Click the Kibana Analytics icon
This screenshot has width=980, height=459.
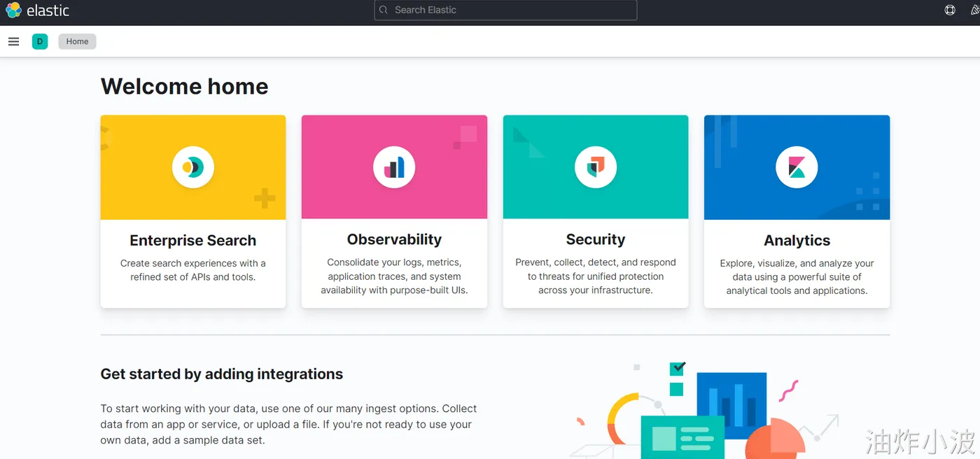click(x=797, y=167)
